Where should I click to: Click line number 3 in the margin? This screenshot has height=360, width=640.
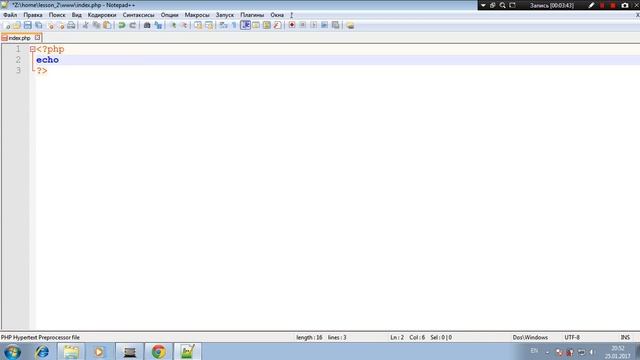pyautogui.click(x=18, y=70)
